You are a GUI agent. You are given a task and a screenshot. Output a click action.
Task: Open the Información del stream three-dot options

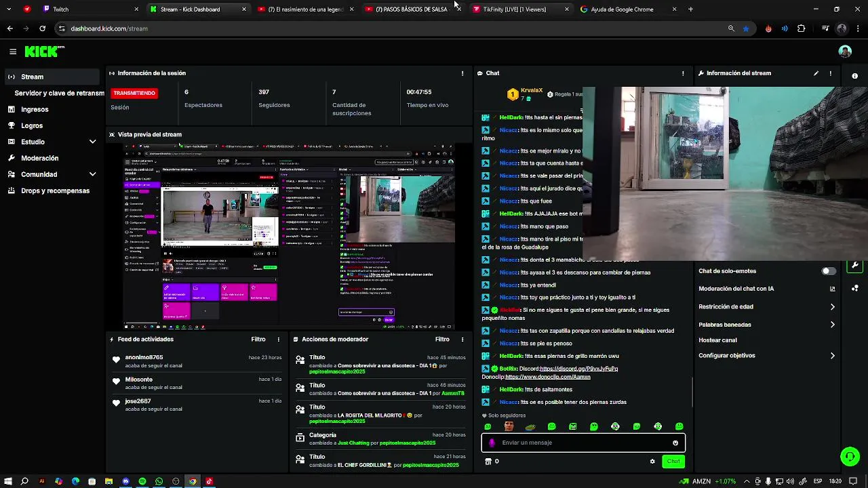pyautogui.click(x=831, y=73)
